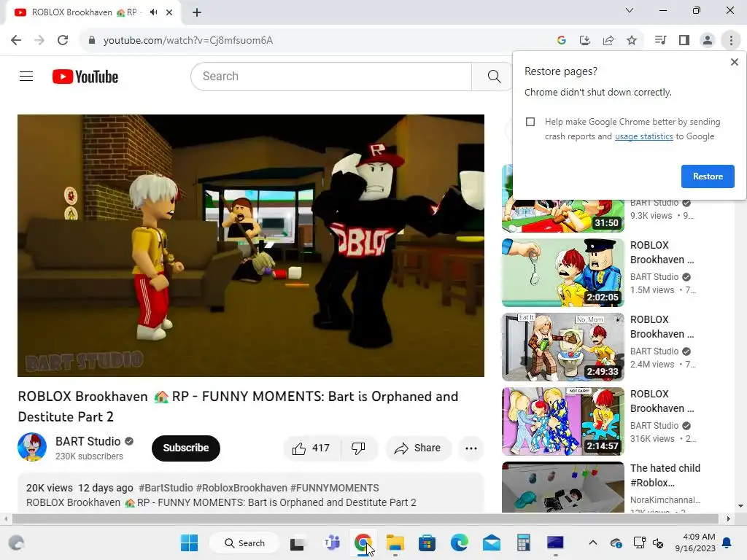Select the ROBLOX Brookhaven RP tab
Viewport: 747px width, 560px height.
point(93,12)
